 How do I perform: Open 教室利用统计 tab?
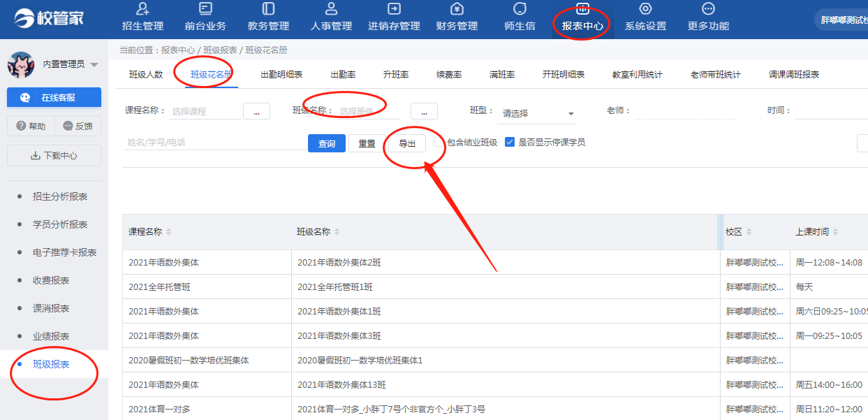(638, 75)
